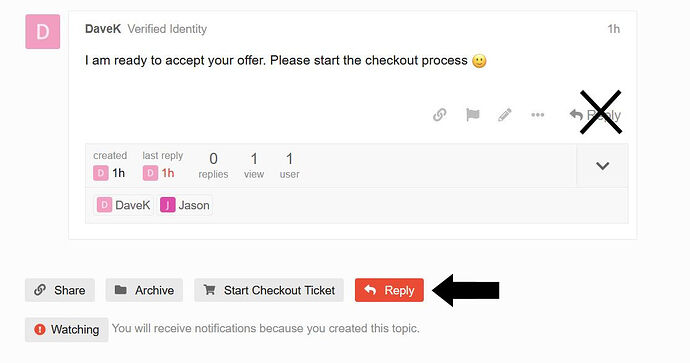Viewport: 690px width, 363px height.
Task: Flag DaveK's post
Action: pos(473,115)
